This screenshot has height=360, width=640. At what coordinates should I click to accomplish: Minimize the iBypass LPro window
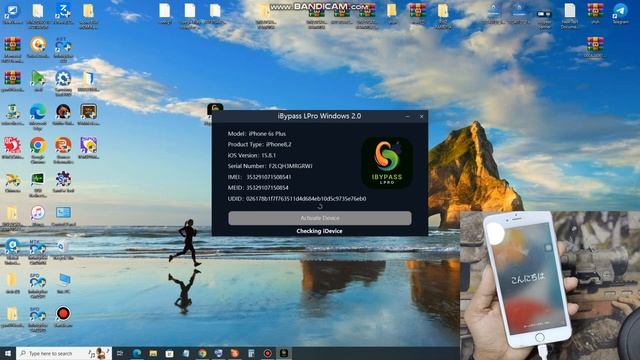click(x=407, y=116)
